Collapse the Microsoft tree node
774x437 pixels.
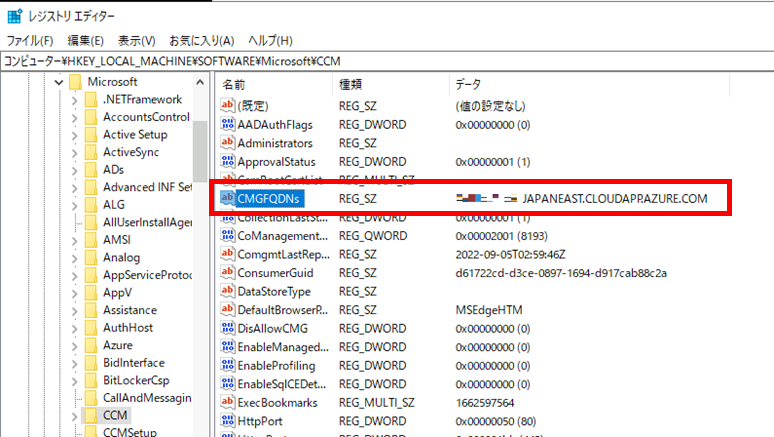59,82
